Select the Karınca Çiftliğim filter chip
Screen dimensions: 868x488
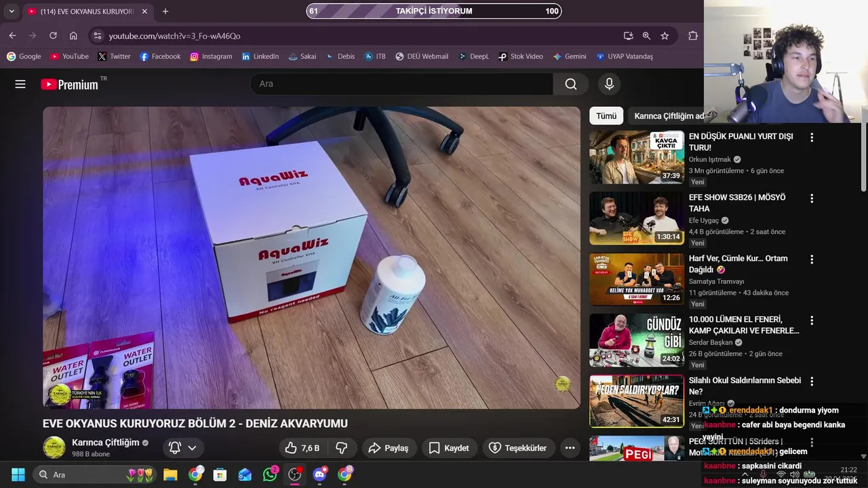click(x=668, y=116)
